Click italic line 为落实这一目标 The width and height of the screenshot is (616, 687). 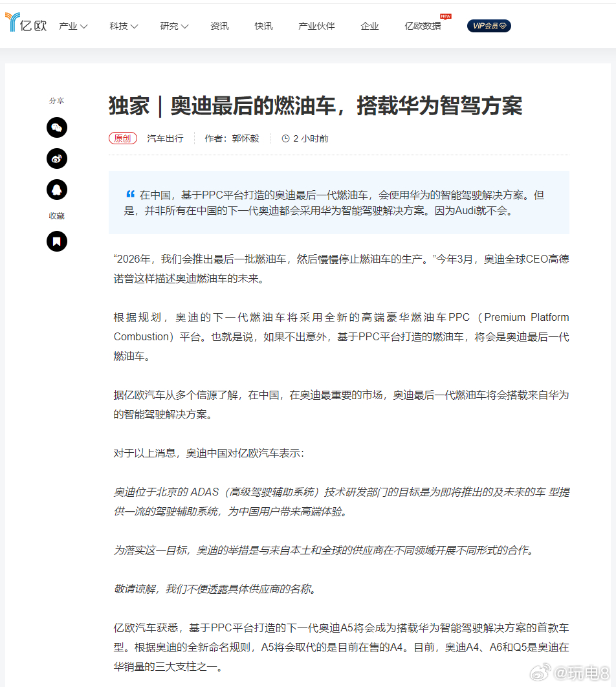(325, 551)
